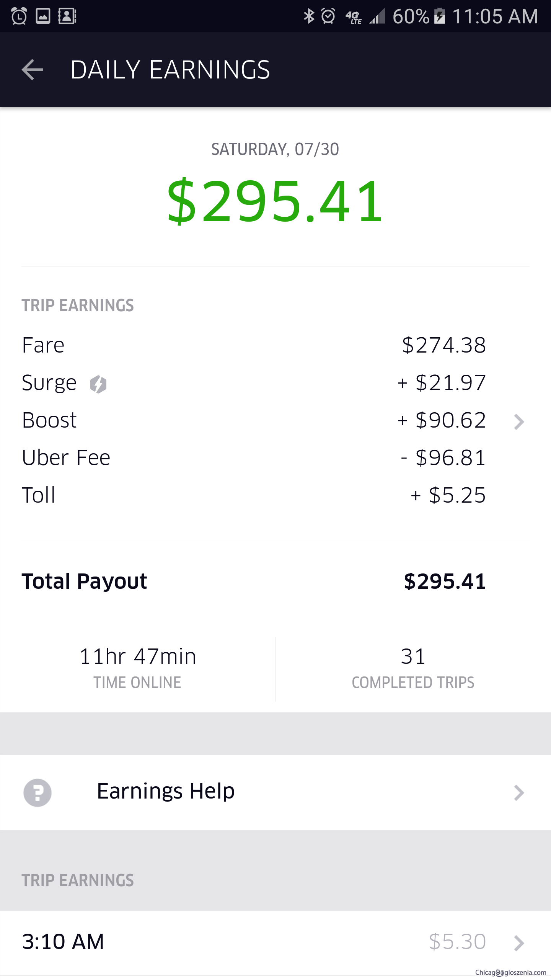Open Earnings Help using its chevron
The height and width of the screenshot is (980, 551).
click(519, 793)
